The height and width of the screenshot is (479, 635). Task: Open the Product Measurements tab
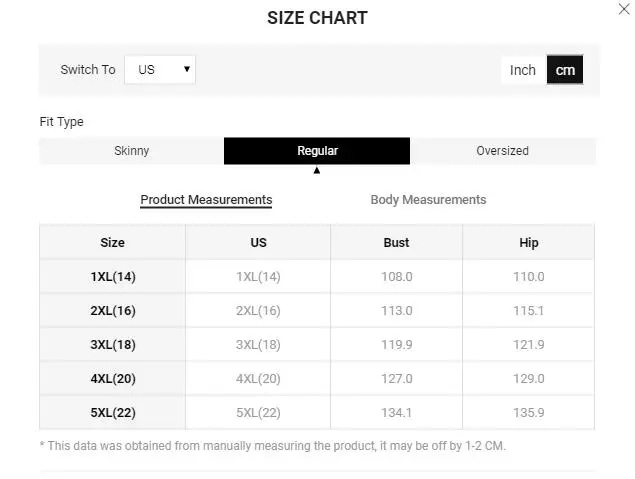206,200
